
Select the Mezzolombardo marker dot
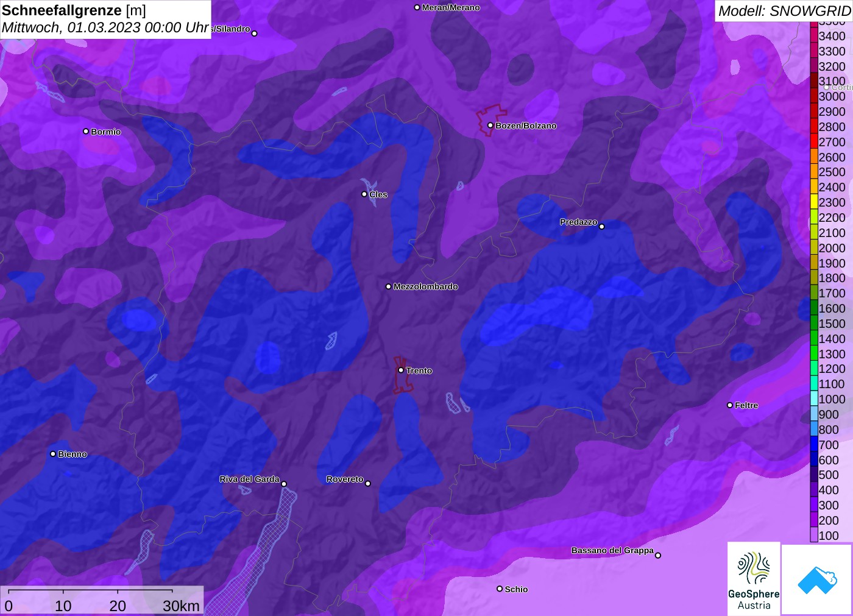389,286
